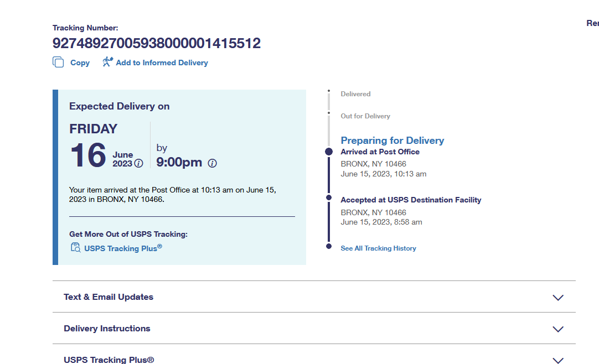Click the Out for Delivery progress step

[365, 116]
